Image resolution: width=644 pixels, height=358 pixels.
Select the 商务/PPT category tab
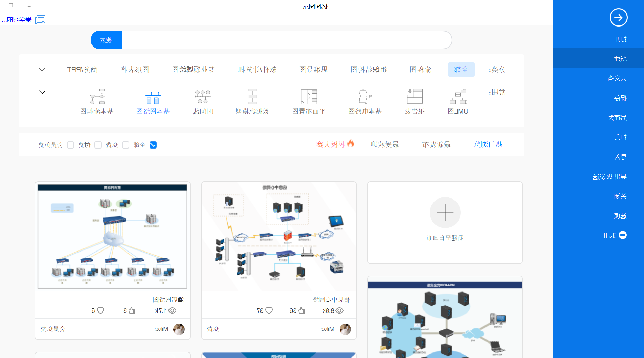pos(82,70)
